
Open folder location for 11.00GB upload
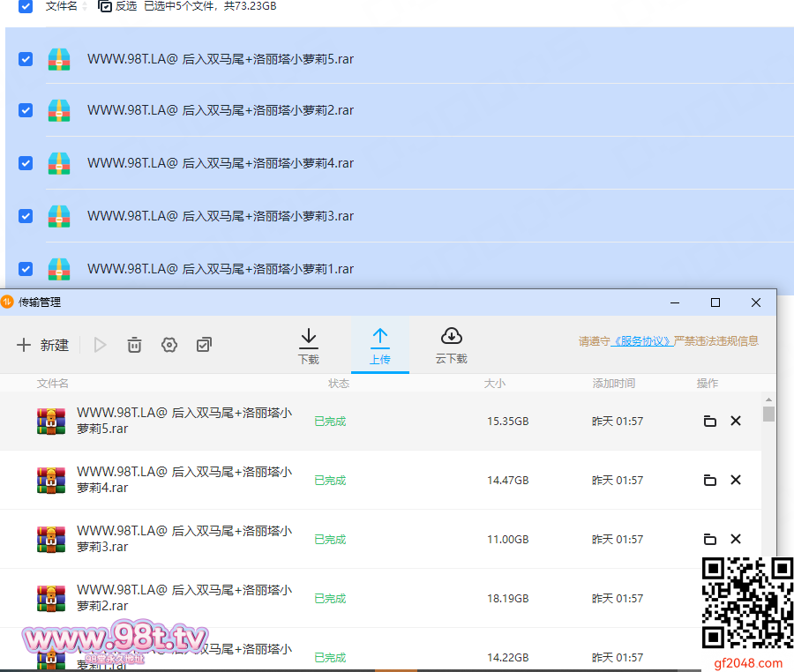click(x=709, y=540)
